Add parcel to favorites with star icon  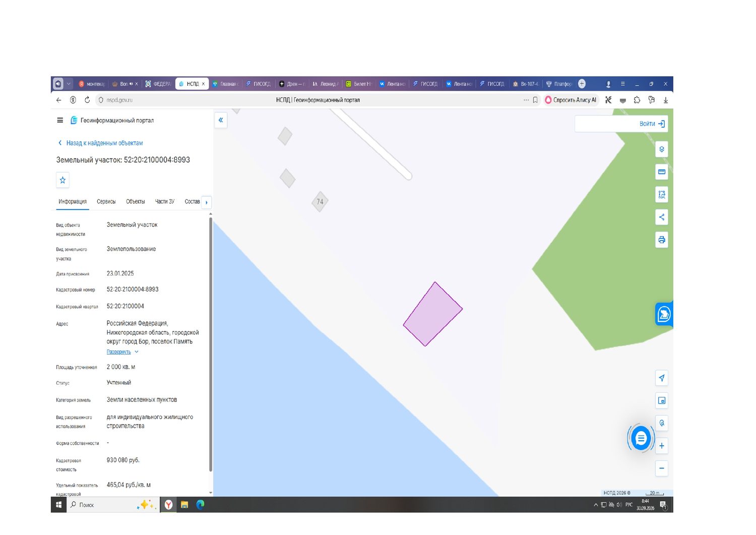[x=62, y=180]
